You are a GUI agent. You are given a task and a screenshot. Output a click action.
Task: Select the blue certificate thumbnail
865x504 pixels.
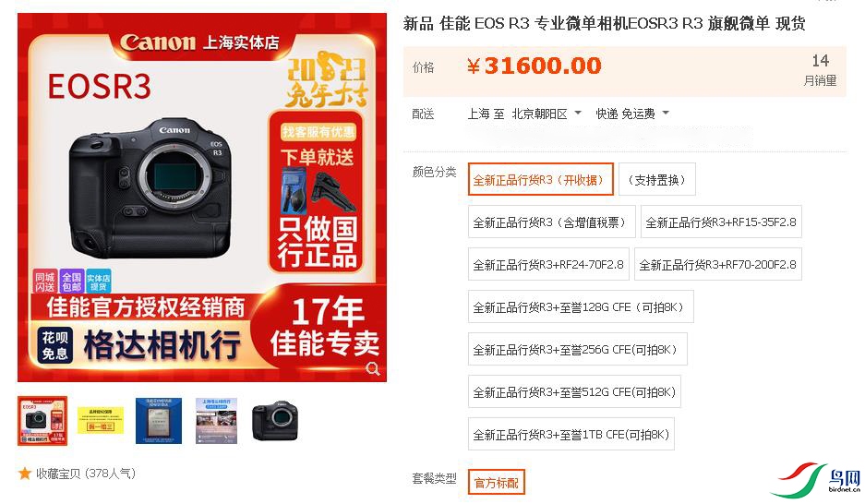[159, 421]
